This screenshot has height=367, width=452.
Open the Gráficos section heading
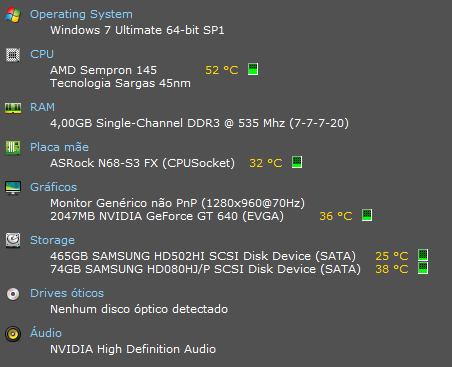[x=53, y=187]
